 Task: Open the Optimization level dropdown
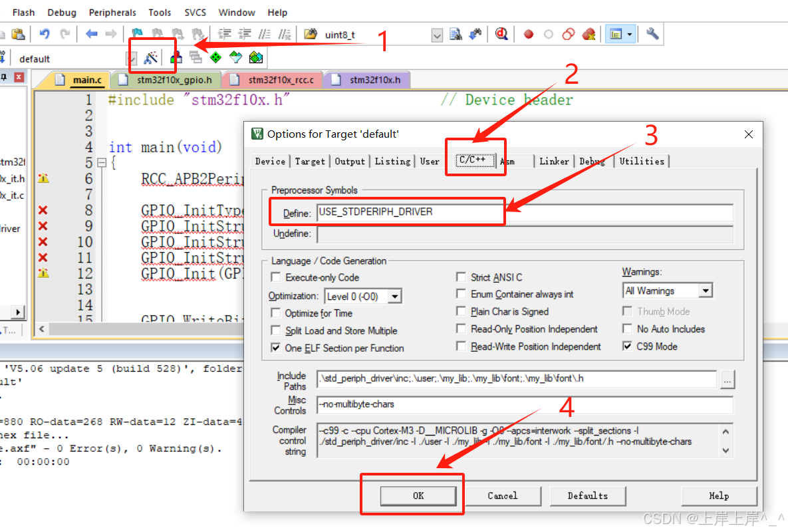(x=395, y=297)
